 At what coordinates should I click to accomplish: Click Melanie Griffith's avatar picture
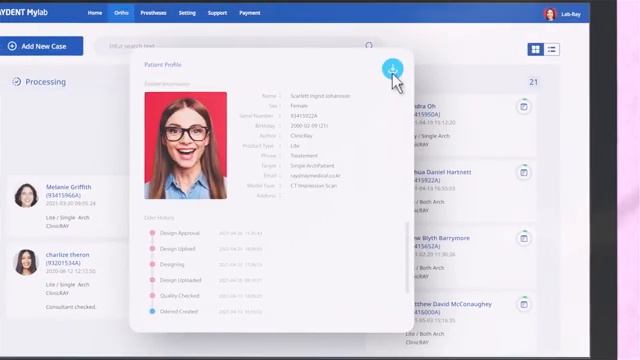(x=27, y=195)
